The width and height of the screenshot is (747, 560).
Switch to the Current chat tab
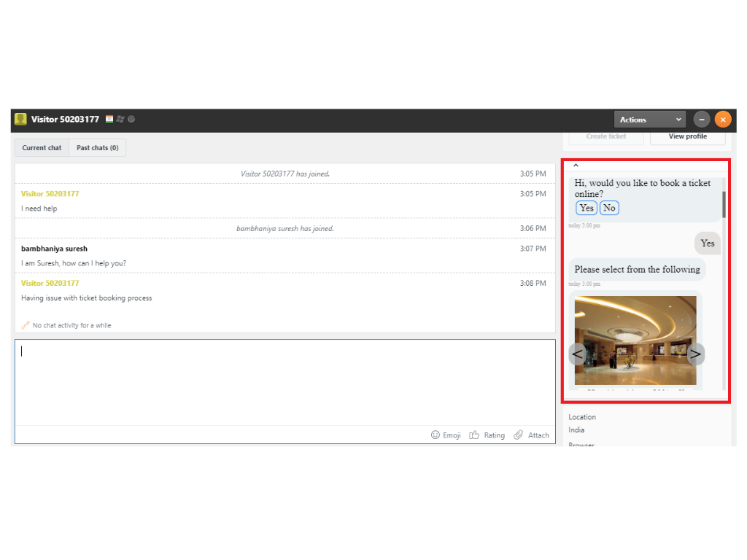point(42,147)
